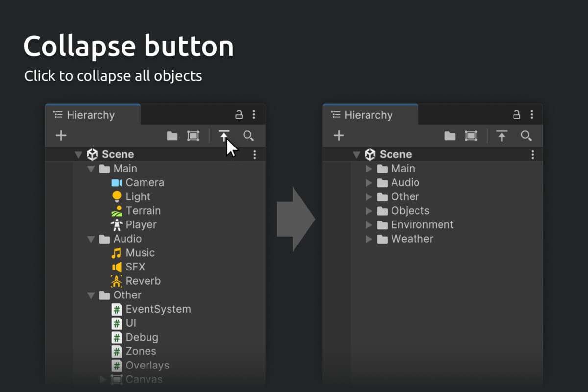Viewport: 588px width, 392px height.
Task: Select the Light object with bulb icon
Action: pyautogui.click(x=138, y=196)
